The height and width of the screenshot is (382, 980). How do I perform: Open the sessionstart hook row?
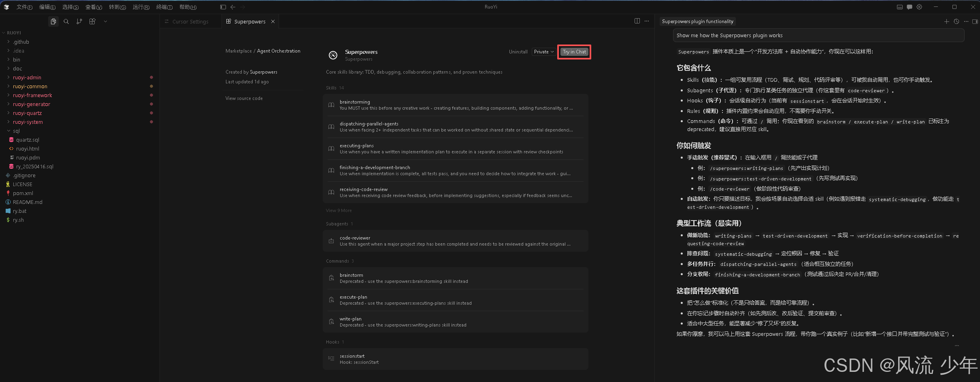click(x=456, y=359)
